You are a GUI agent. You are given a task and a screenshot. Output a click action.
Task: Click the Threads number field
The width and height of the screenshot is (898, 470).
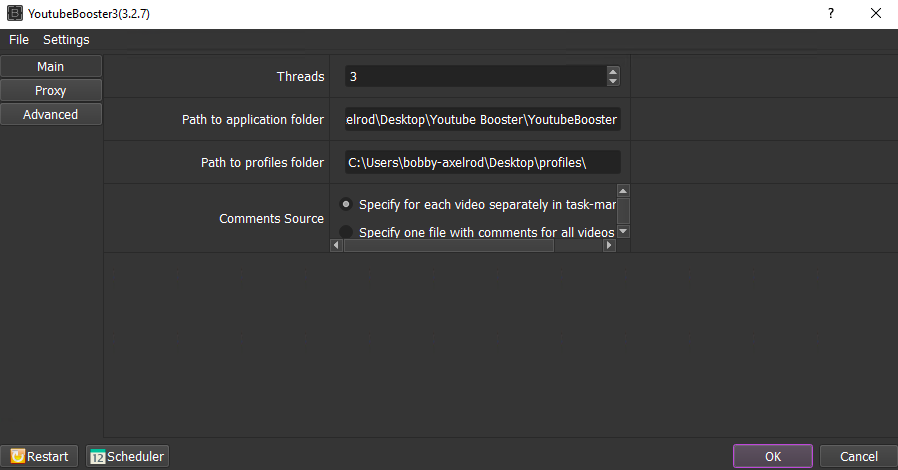[x=475, y=76]
